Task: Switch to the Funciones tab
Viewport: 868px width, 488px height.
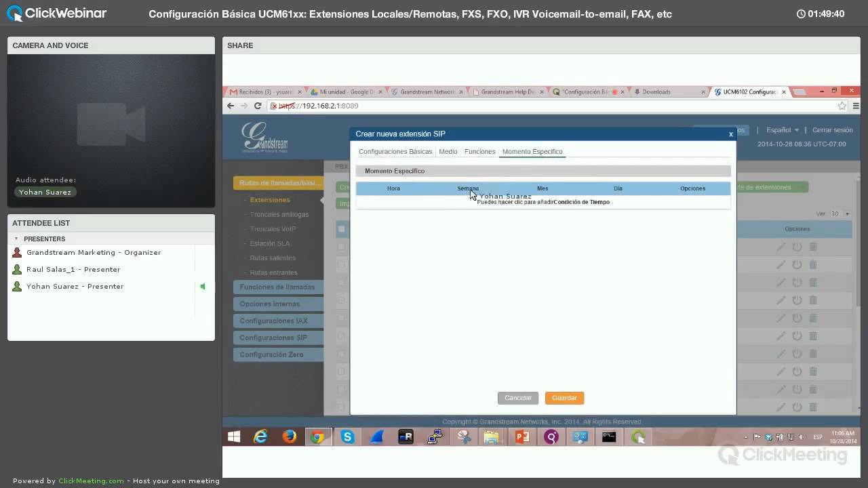Action: [480, 152]
